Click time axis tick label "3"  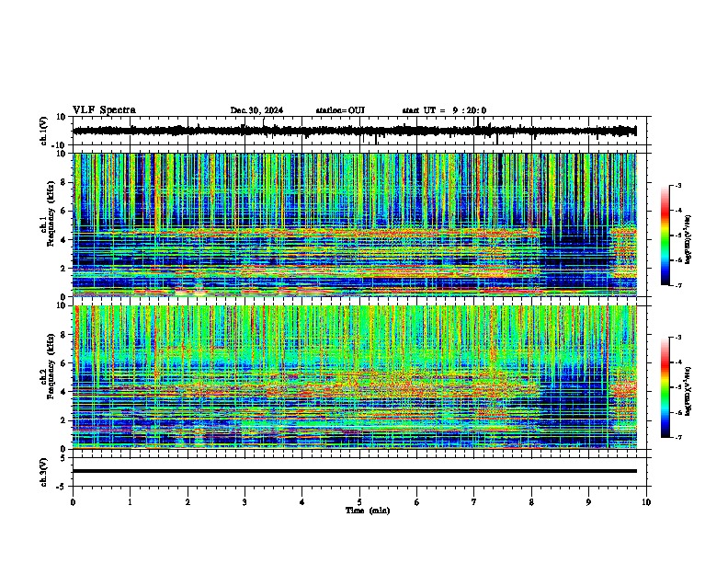245,502
